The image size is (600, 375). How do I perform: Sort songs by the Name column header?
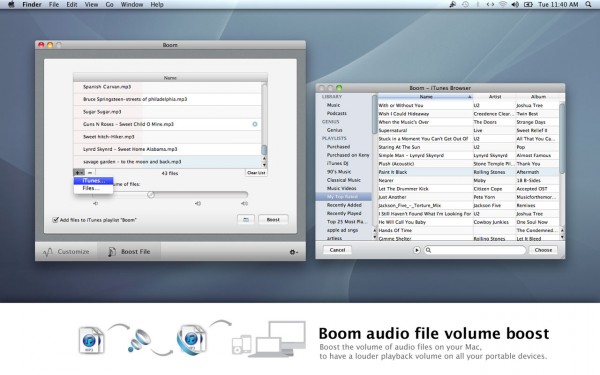(425, 97)
